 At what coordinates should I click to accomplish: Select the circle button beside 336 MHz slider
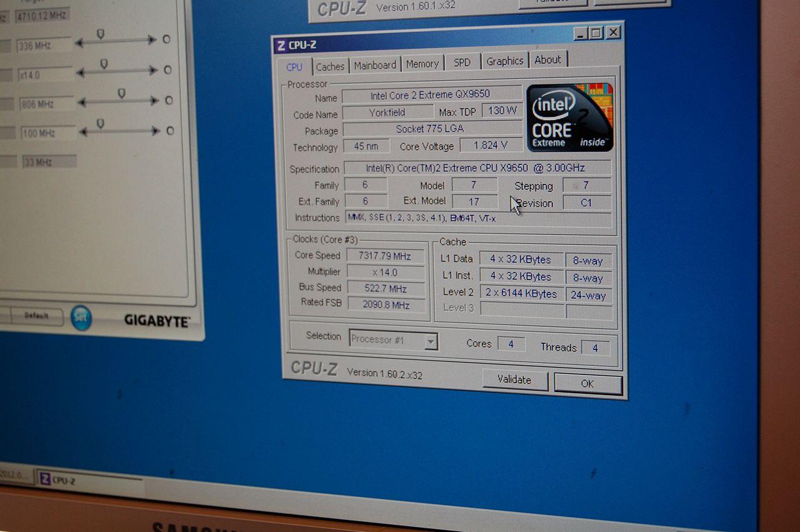166,39
